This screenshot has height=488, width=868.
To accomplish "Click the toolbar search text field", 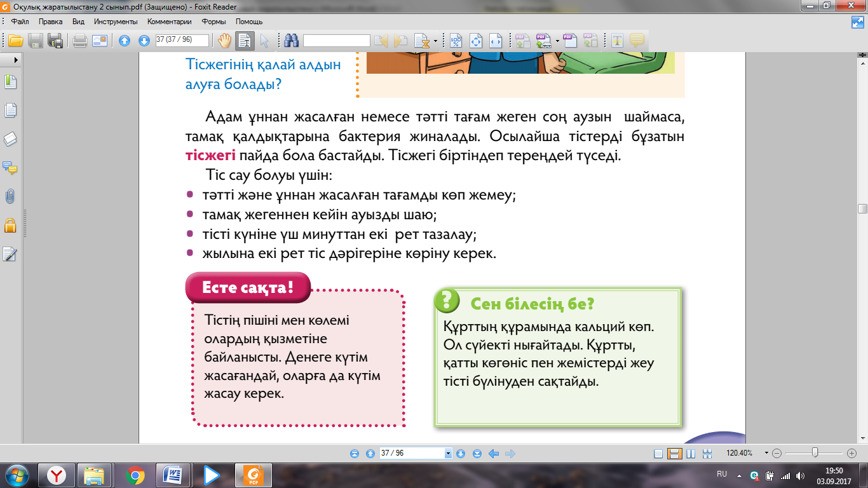I will click(x=337, y=41).
